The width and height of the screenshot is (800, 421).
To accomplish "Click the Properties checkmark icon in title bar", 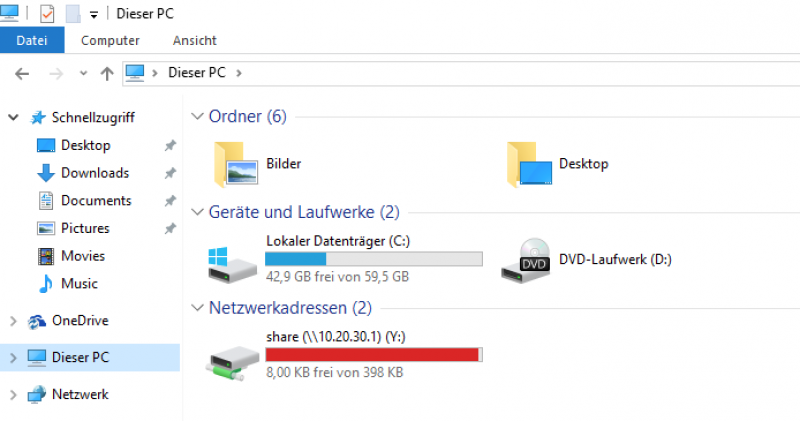I will (x=47, y=14).
